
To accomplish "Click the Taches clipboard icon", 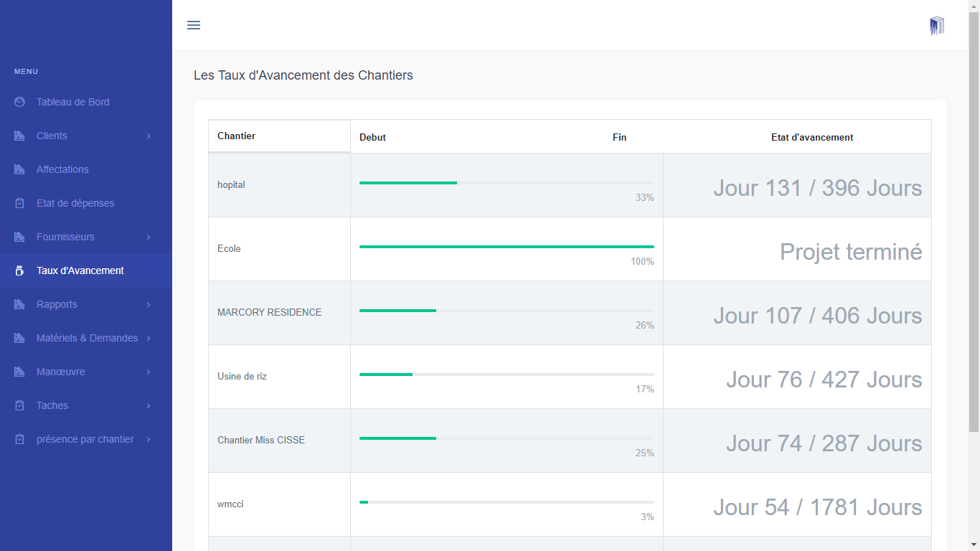I will 19,405.
